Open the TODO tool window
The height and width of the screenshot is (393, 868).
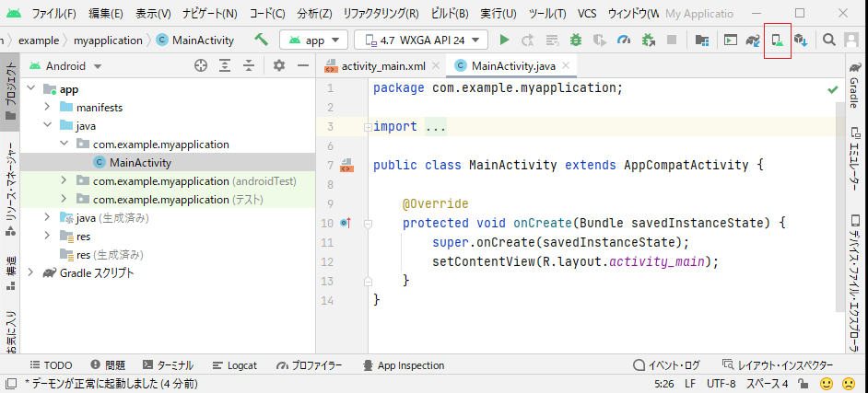tap(52, 365)
